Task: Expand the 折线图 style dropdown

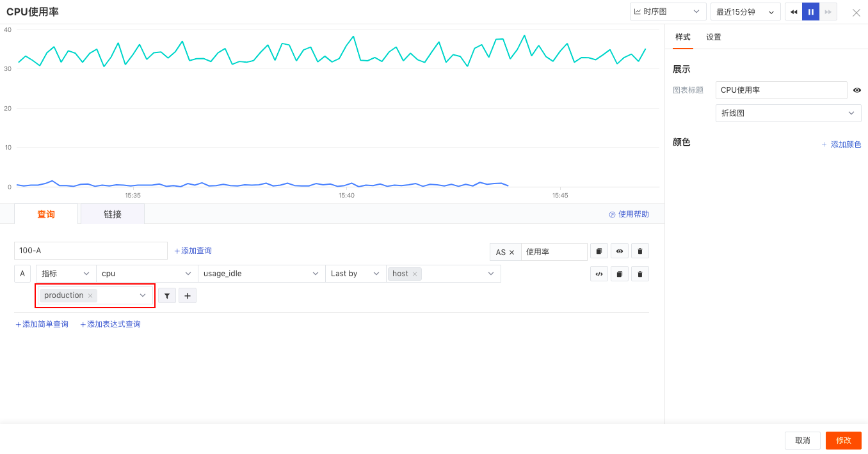Action: click(788, 113)
